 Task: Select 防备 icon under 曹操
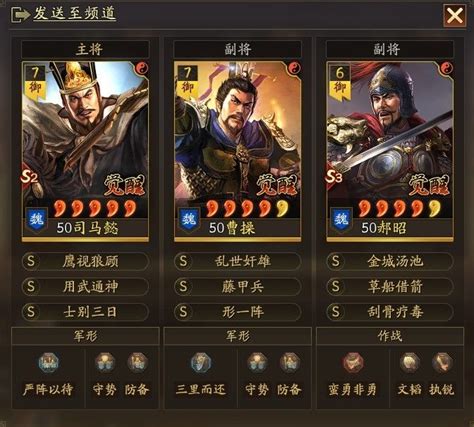pyautogui.click(x=290, y=363)
